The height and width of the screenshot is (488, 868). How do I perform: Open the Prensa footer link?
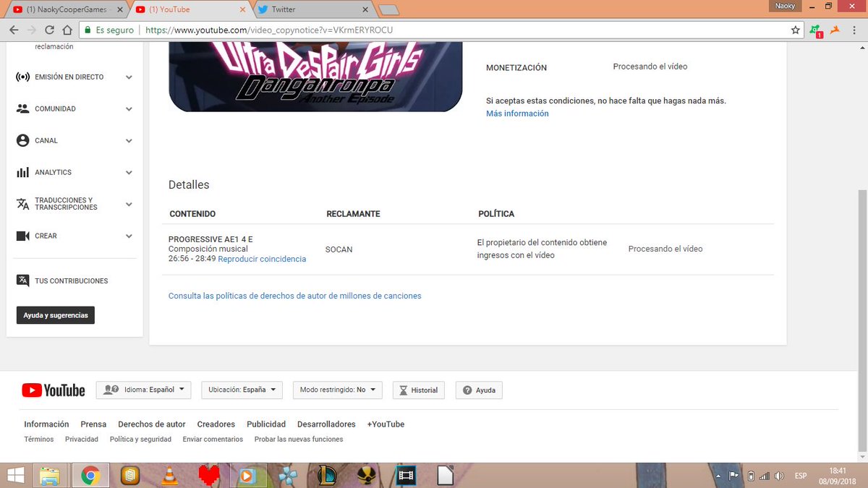point(93,424)
